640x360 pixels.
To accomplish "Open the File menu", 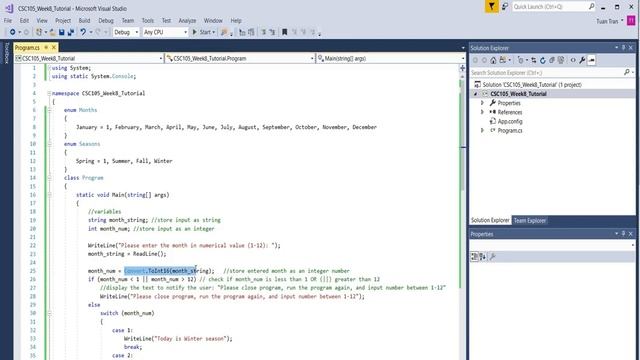I will [8, 20].
